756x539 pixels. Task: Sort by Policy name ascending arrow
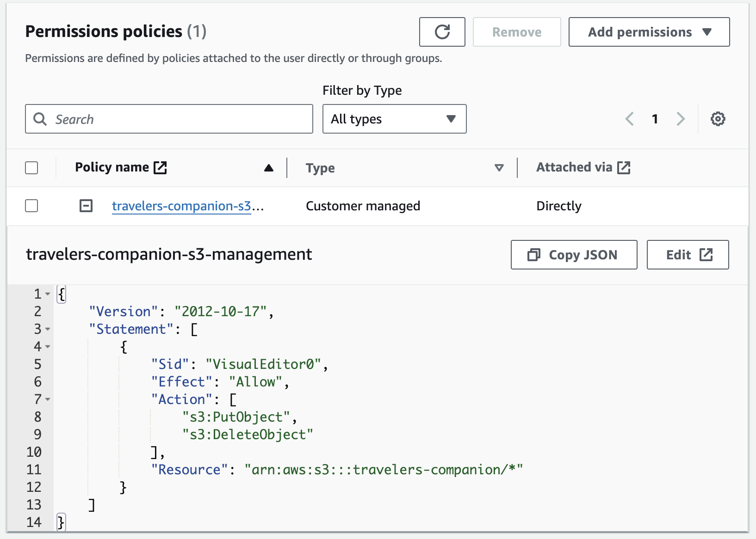tap(268, 168)
